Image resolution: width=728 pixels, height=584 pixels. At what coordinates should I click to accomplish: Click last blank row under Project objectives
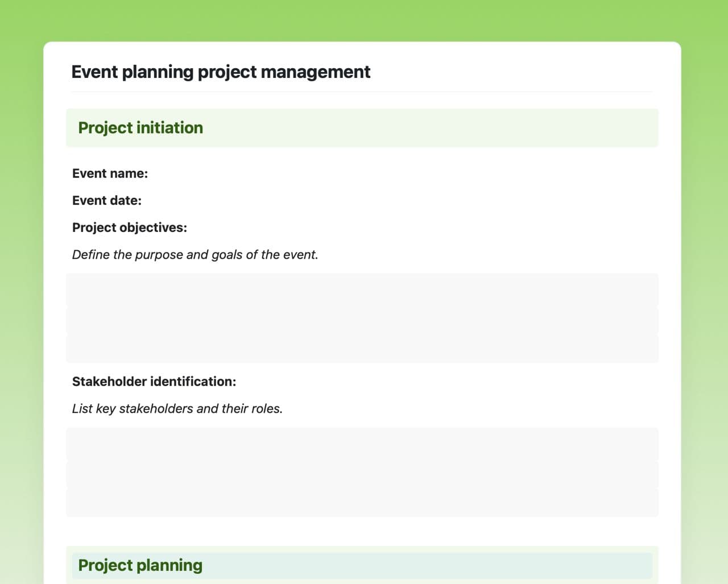point(362,349)
